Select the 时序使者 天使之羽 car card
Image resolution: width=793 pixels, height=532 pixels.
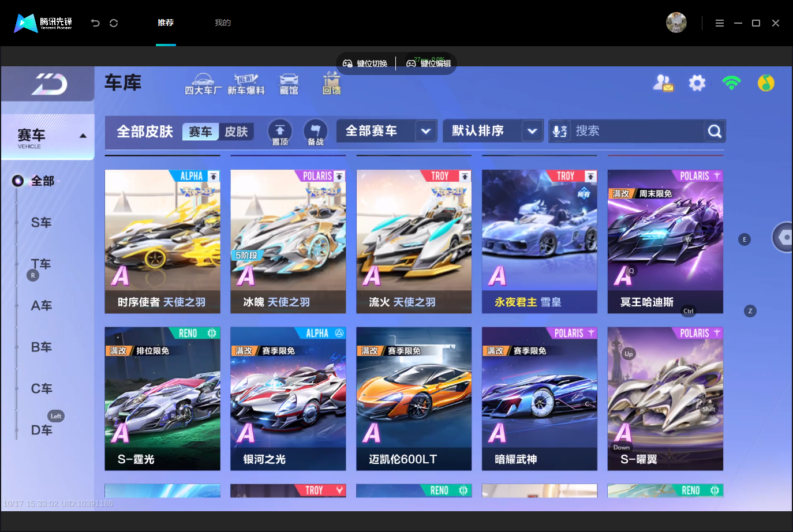[162, 242]
